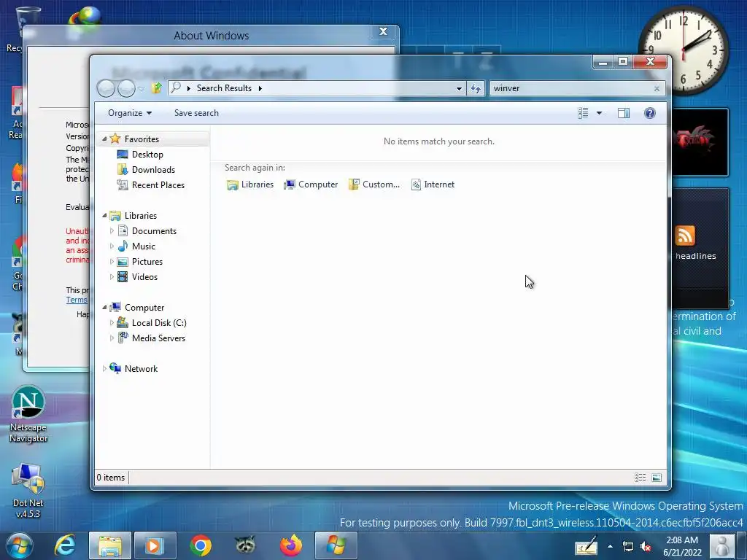
Task: Expand the Search Results breadcrumb arrow
Action: 260,88
